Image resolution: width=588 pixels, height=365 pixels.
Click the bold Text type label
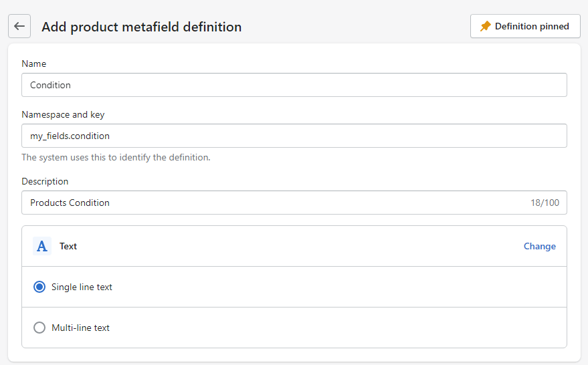68,246
